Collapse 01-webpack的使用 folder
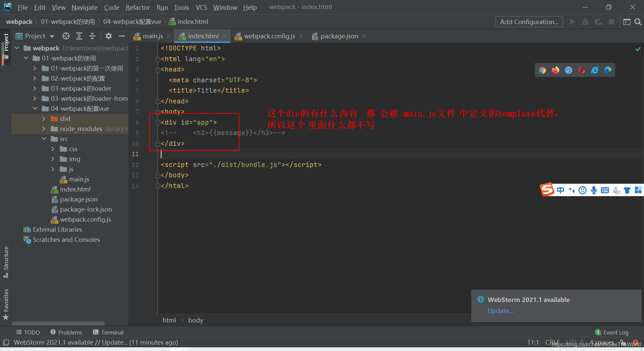Viewport: 644px width, 351px height. point(26,58)
